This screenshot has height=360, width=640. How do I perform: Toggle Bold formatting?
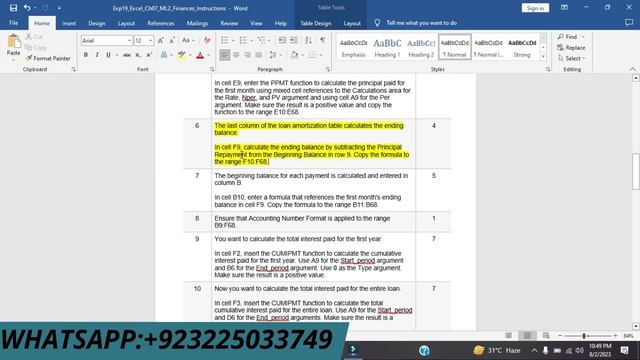click(x=86, y=55)
